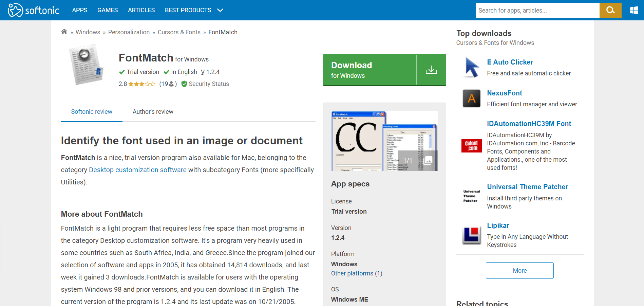Open the FontMatch screenshot thumbnail

point(384,141)
